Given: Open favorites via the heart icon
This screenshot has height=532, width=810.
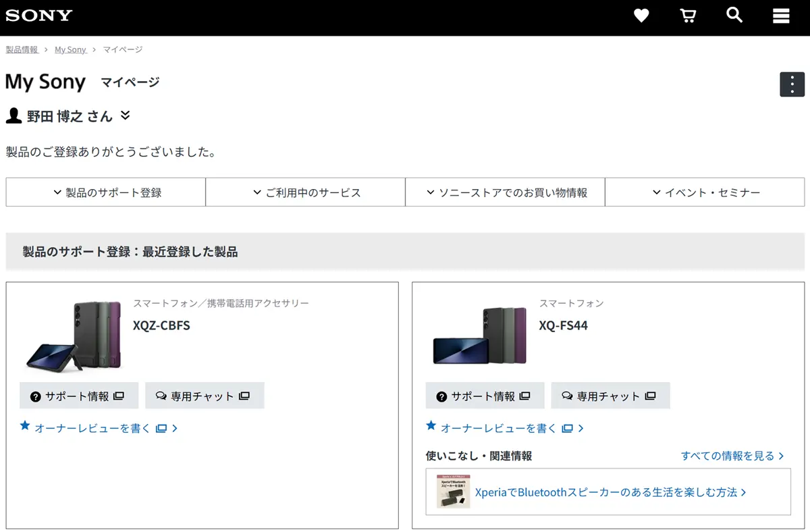Looking at the screenshot, I should click(641, 16).
